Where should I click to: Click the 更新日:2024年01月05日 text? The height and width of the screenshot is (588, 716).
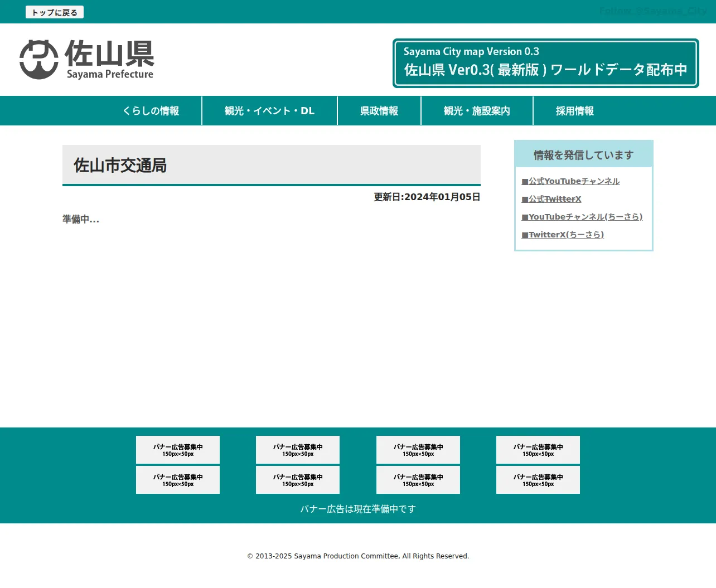click(427, 197)
